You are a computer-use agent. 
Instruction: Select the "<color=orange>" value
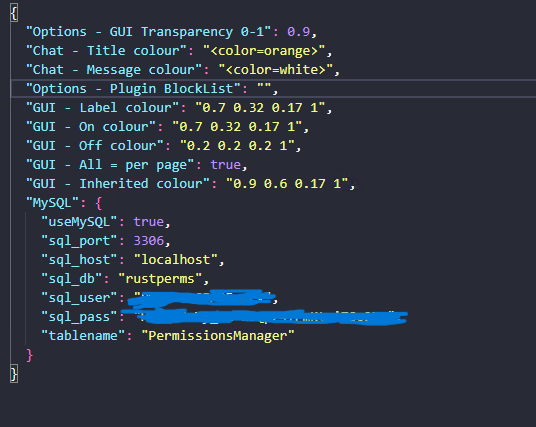click(x=264, y=51)
